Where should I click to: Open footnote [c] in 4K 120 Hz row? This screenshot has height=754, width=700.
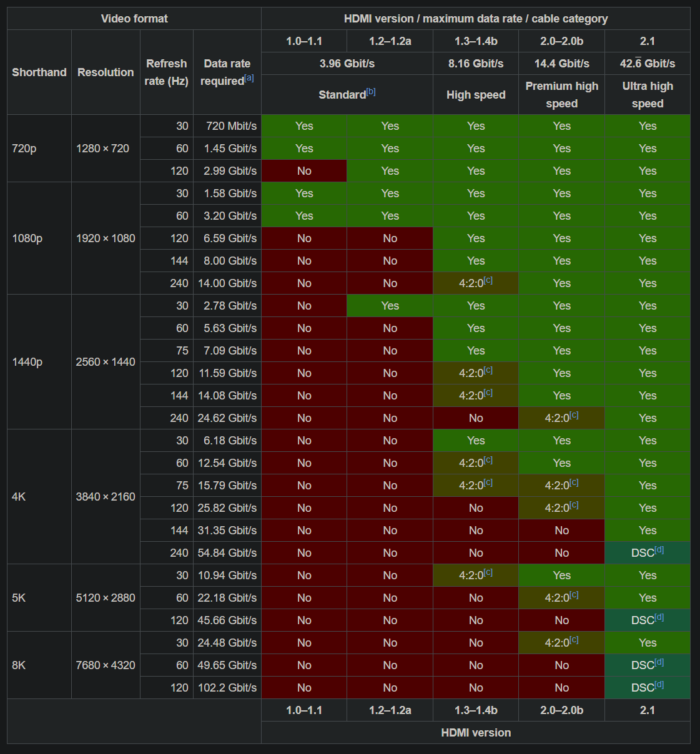[574, 506]
